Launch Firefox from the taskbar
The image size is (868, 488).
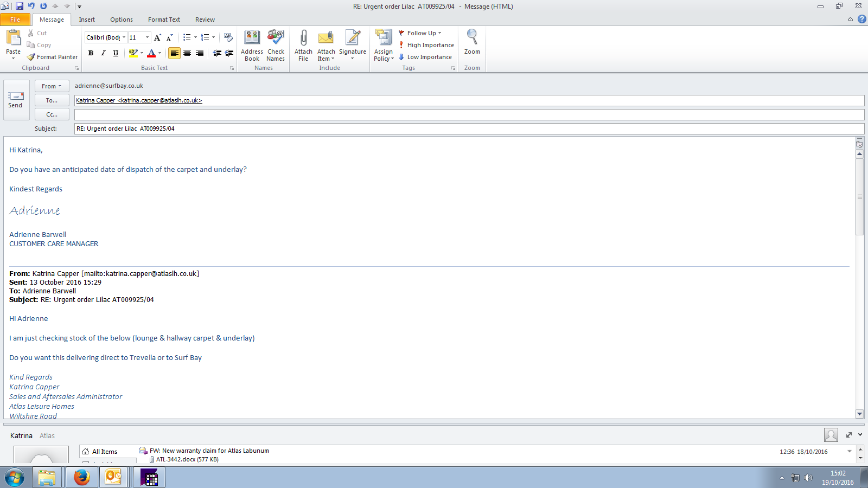coord(81,478)
